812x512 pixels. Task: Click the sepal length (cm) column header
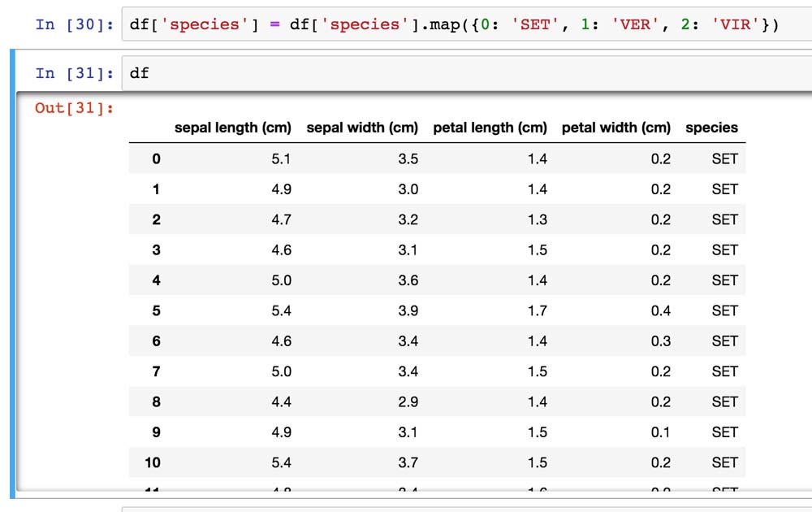pyautogui.click(x=232, y=128)
